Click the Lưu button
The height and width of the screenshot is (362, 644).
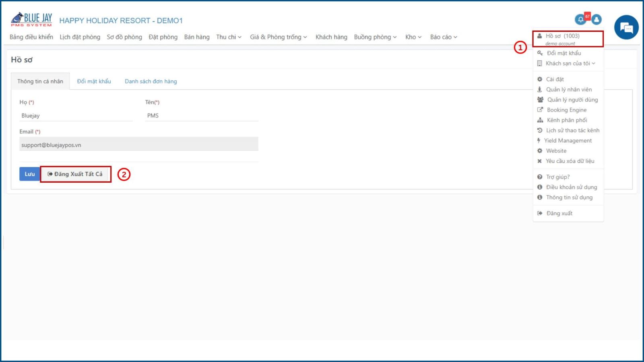click(x=29, y=174)
